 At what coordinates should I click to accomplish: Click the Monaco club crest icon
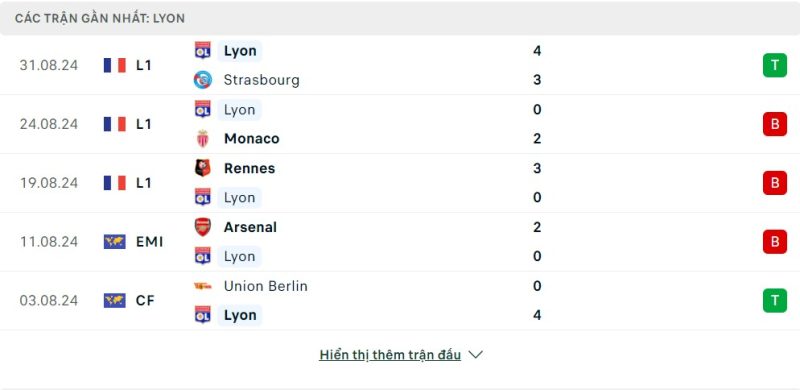point(203,139)
